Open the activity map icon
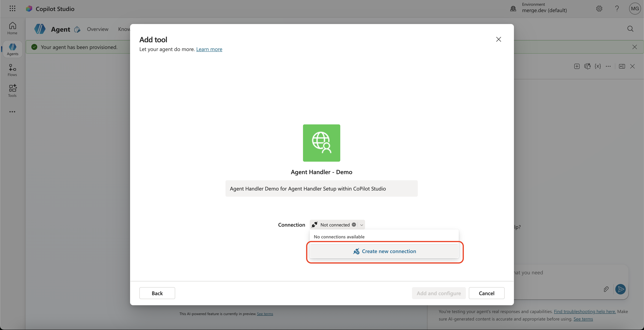The image size is (644, 330). tap(587, 66)
